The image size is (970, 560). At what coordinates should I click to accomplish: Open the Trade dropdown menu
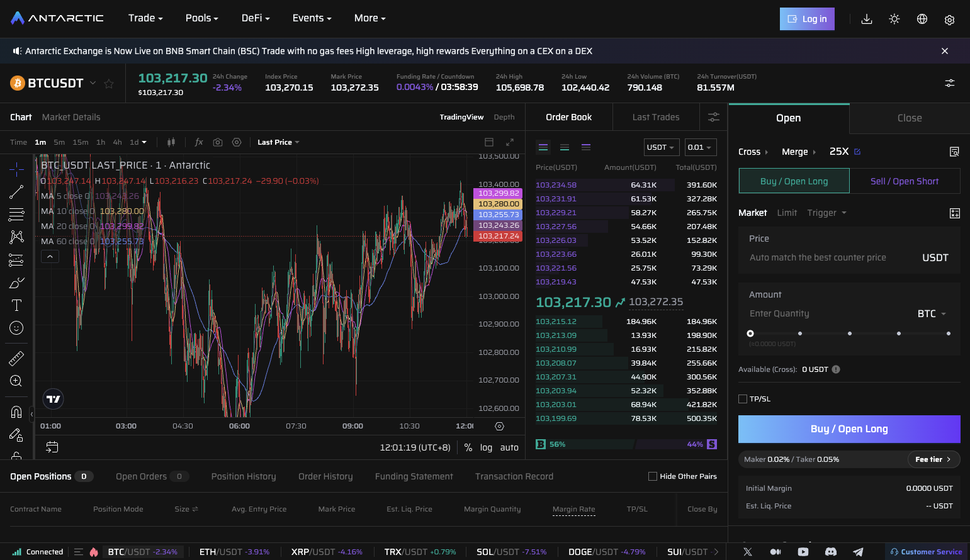point(145,18)
